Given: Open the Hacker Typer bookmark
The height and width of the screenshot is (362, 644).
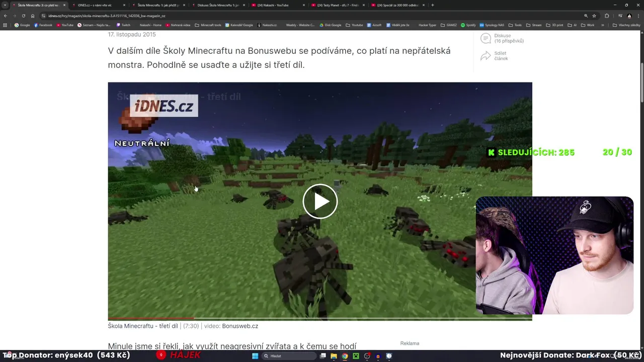Looking at the screenshot, I should pyautogui.click(x=428, y=25).
